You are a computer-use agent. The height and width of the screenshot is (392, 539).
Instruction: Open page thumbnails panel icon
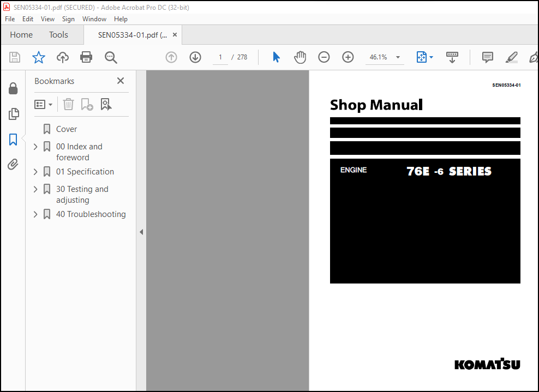pos(14,114)
